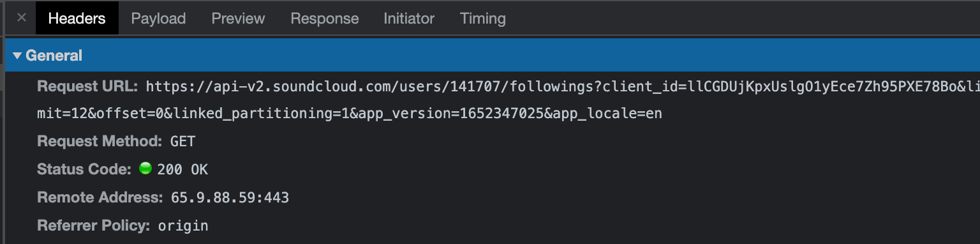The width and height of the screenshot is (980, 244).
Task: Close the request details panel
Action: click(21, 18)
